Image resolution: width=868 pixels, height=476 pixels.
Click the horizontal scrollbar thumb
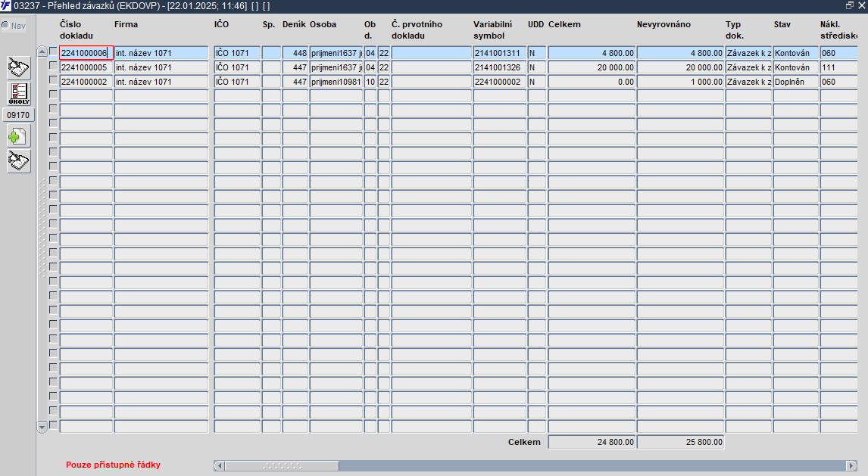(x=283, y=465)
